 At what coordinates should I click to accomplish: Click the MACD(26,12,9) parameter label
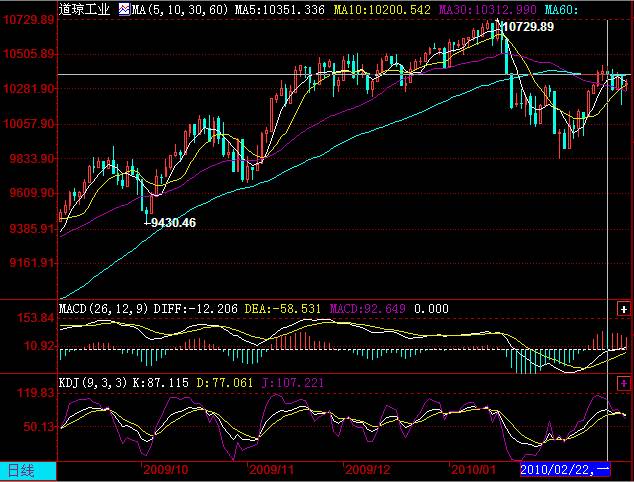104,309
